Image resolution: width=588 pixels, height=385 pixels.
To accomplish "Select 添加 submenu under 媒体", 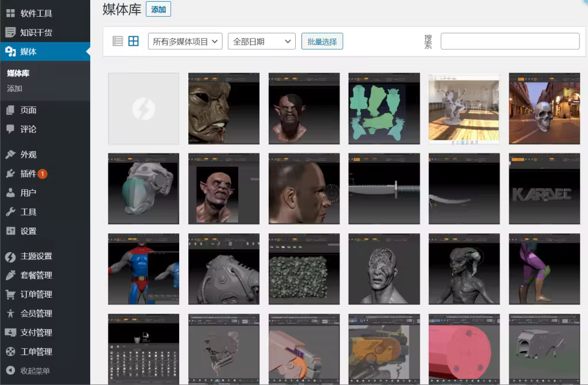I will 14,88.
